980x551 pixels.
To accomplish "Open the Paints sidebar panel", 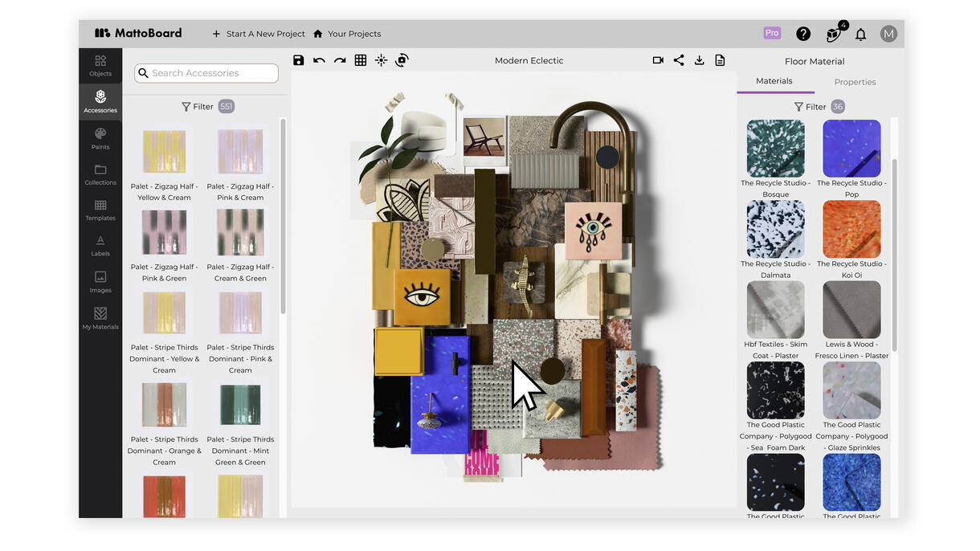I will (100, 138).
